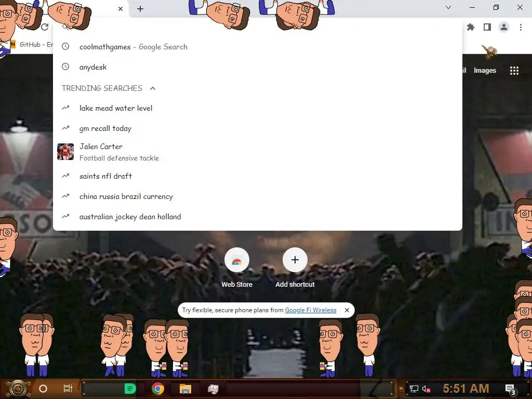Choose gm recall today suggestion
Viewport: 532px width, 399px height.
[x=258, y=129]
